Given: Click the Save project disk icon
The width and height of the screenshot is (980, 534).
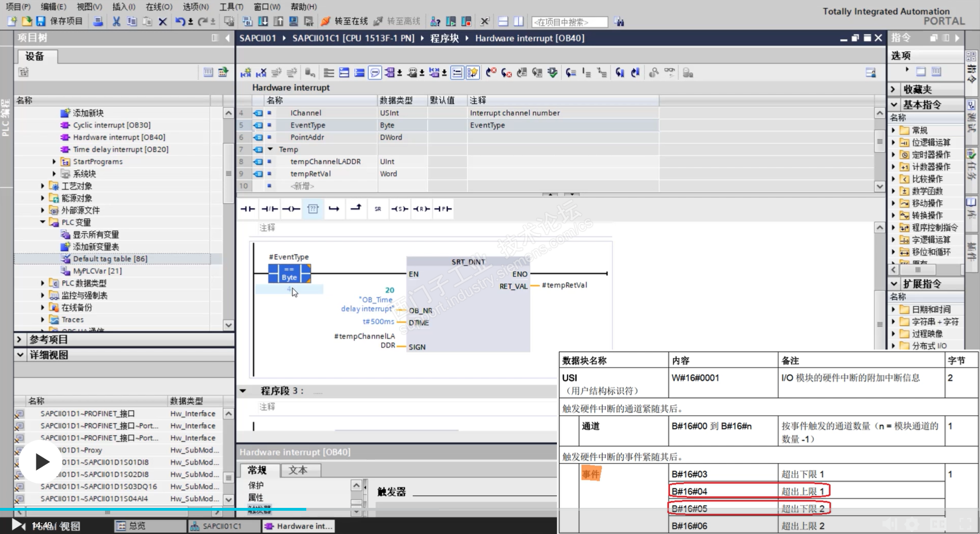Looking at the screenshot, I should [41, 22].
